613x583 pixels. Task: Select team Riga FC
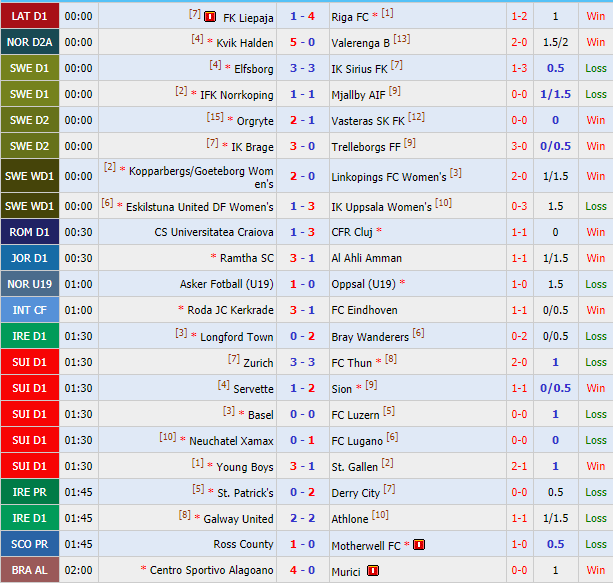coord(350,17)
